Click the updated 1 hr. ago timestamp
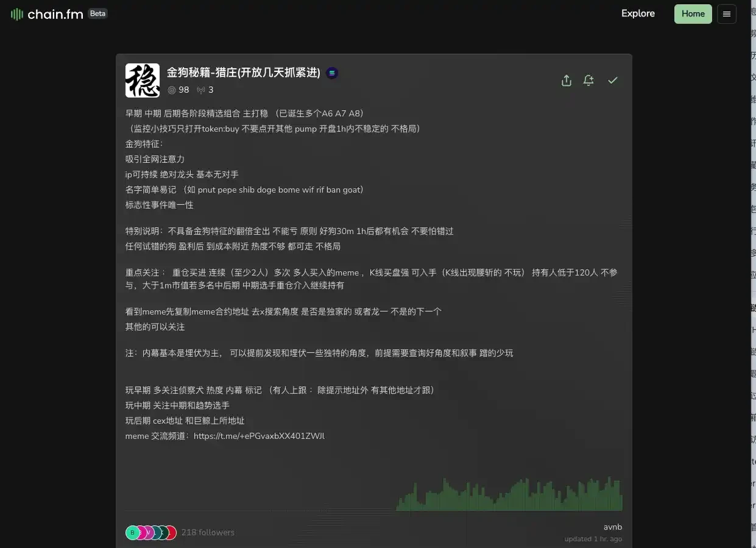The height and width of the screenshot is (548, 756). 592,539
